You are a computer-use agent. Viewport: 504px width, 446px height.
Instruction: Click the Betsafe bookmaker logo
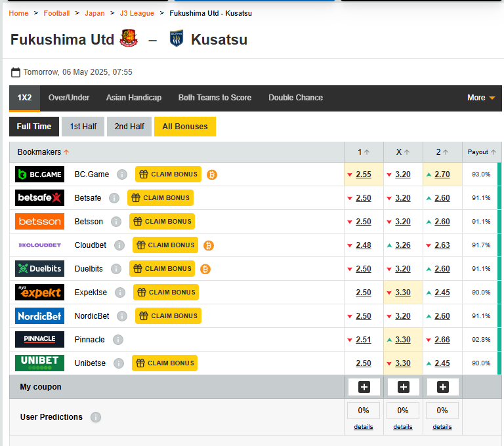tap(39, 197)
